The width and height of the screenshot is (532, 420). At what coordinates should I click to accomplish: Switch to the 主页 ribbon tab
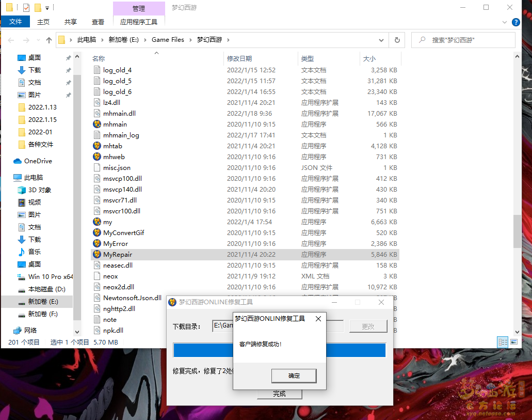coord(43,22)
